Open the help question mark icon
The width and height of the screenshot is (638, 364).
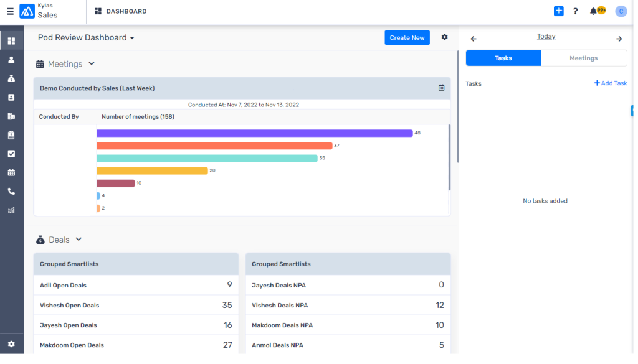coord(575,11)
